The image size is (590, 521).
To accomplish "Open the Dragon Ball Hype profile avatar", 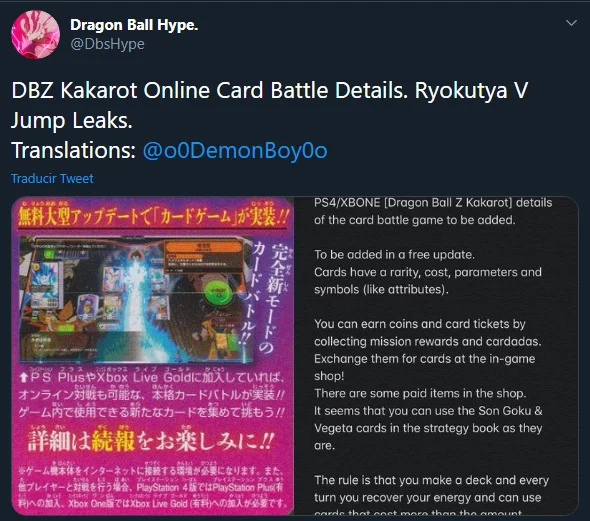I will [x=35, y=35].
